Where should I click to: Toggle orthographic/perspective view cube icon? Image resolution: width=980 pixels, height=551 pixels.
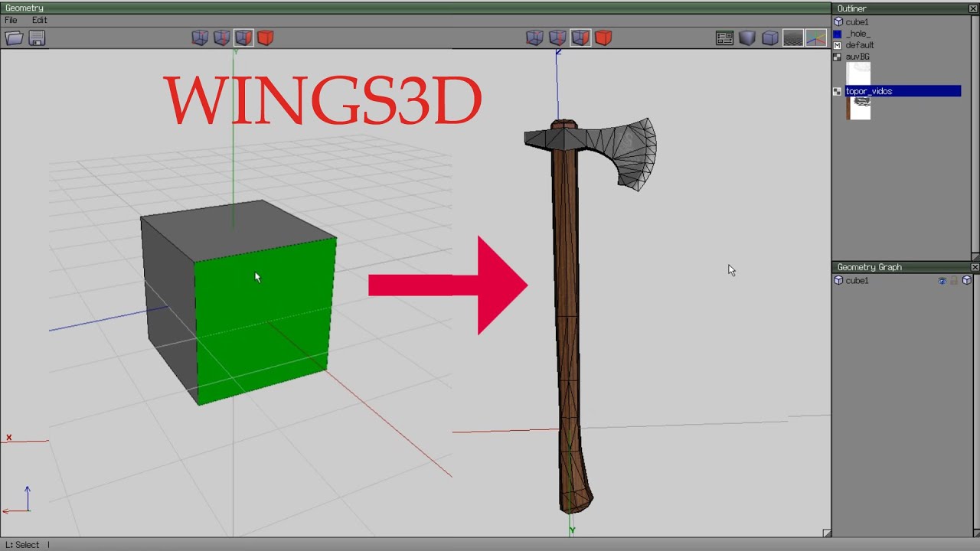pos(770,38)
